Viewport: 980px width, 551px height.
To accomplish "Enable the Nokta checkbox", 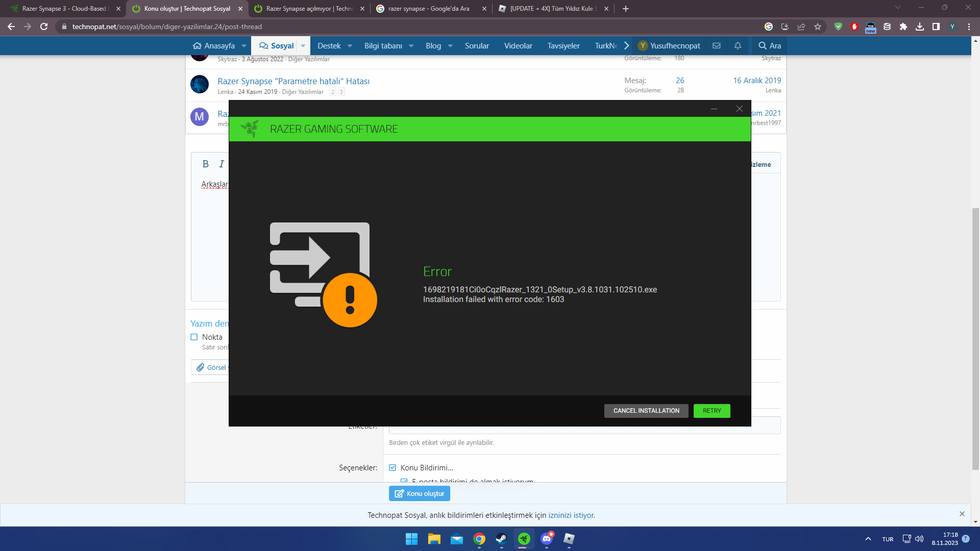I will 194,337.
